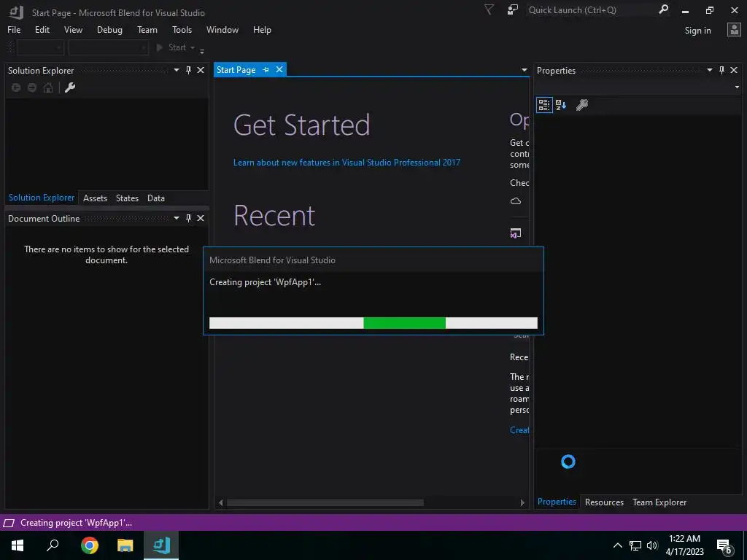Click Solution Explorer forward arrow icon
Screen dimensions: 747x560
pyautogui.click(x=32, y=87)
